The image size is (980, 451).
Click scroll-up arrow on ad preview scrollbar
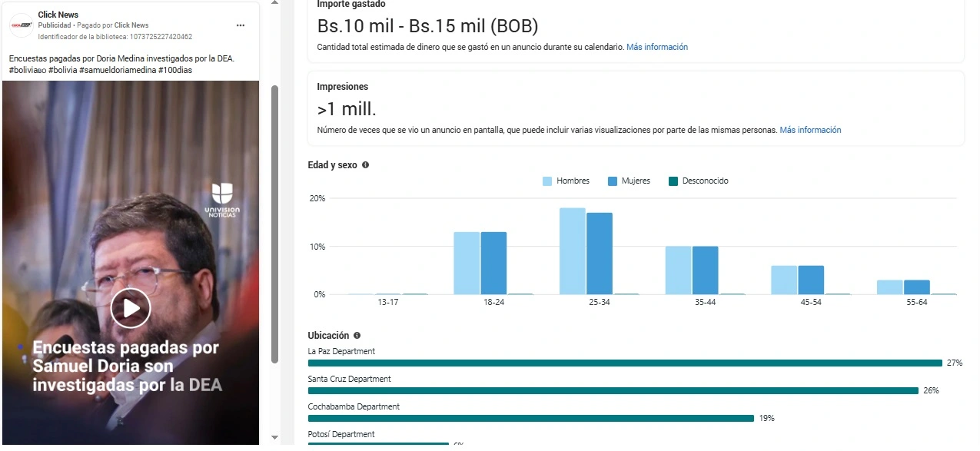tap(275, 4)
